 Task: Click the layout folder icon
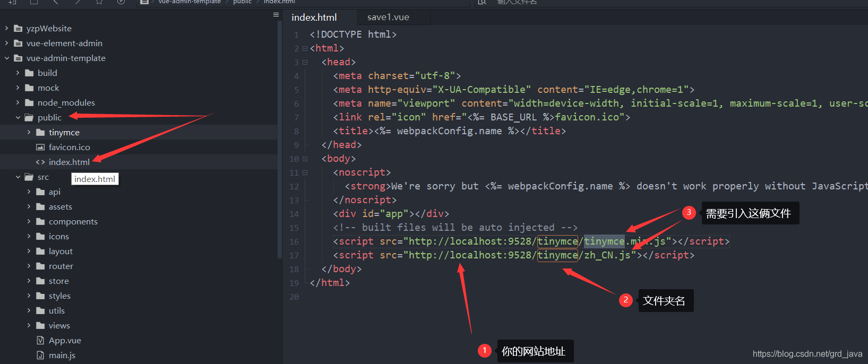(40, 252)
